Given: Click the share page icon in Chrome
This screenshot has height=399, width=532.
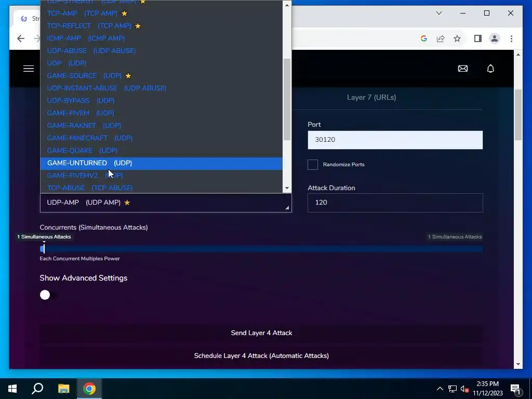Looking at the screenshot, I should pos(441,38).
